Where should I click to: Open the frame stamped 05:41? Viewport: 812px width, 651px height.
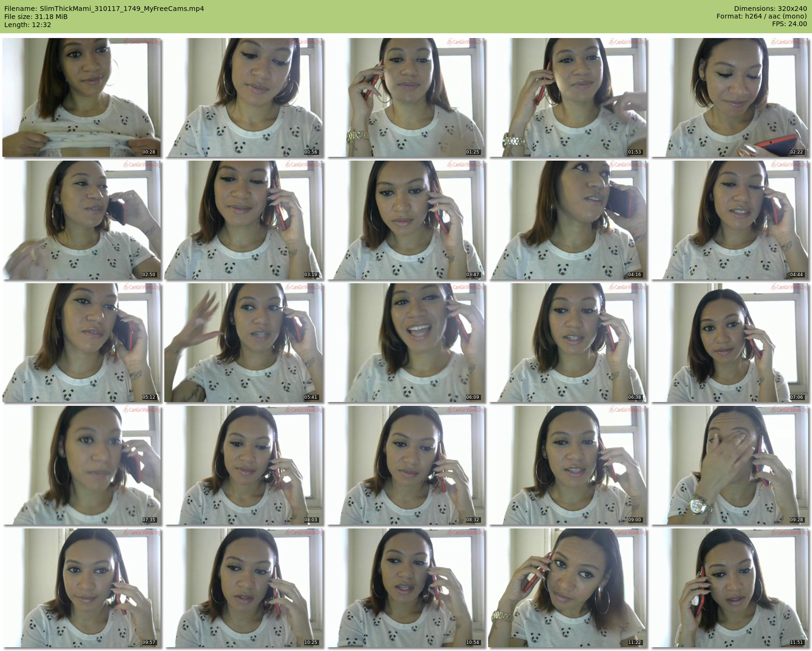(x=244, y=343)
